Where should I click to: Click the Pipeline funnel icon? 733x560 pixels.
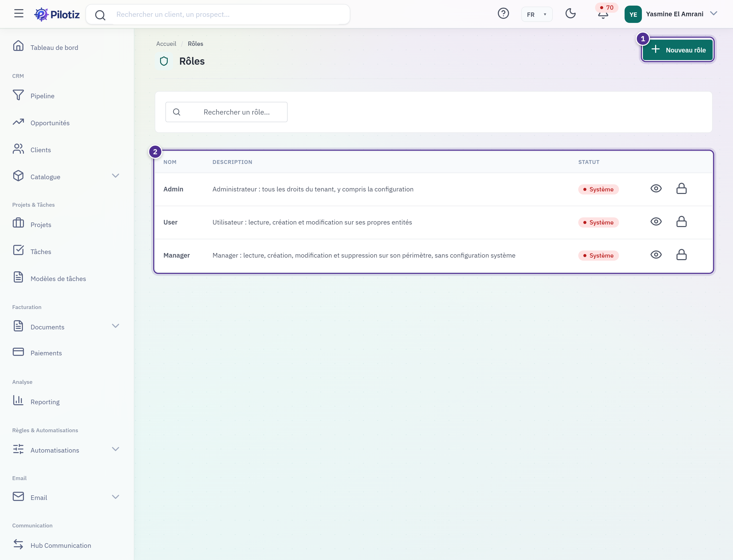point(18,95)
